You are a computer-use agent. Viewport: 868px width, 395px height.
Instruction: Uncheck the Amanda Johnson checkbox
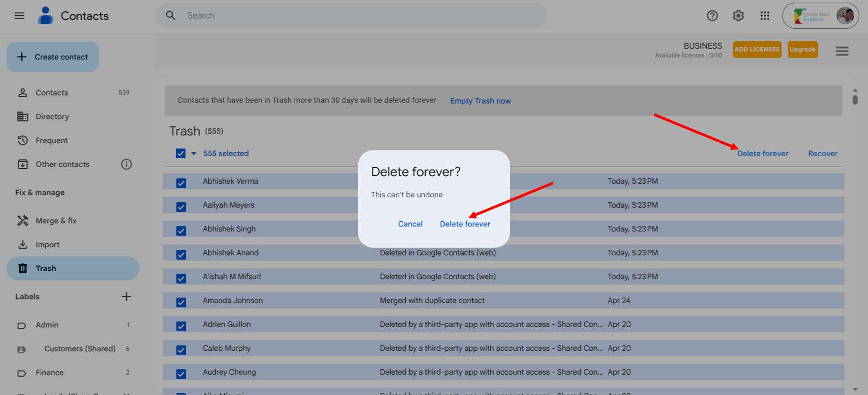point(181,302)
